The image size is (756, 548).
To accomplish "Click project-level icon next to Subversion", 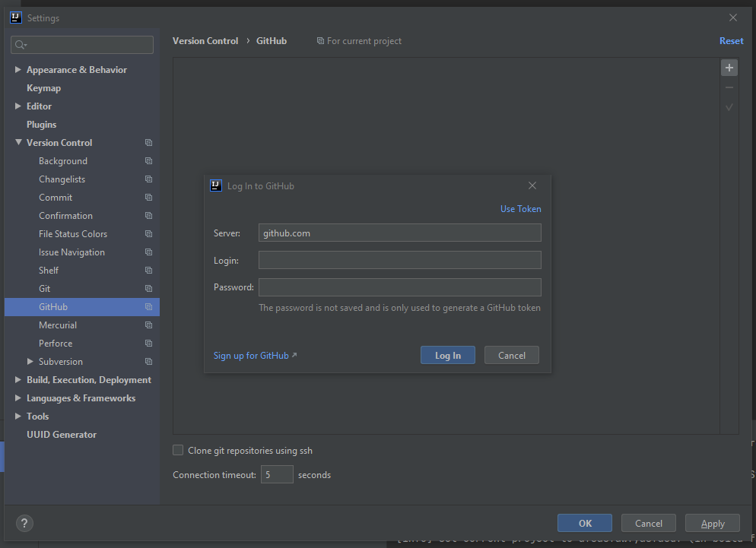I will (148, 362).
